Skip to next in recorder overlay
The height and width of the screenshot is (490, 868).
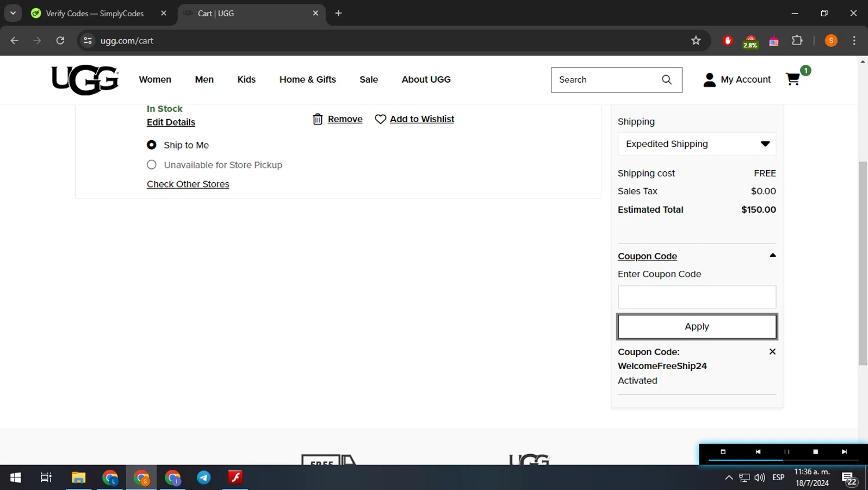pyautogui.click(x=844, y=452)
